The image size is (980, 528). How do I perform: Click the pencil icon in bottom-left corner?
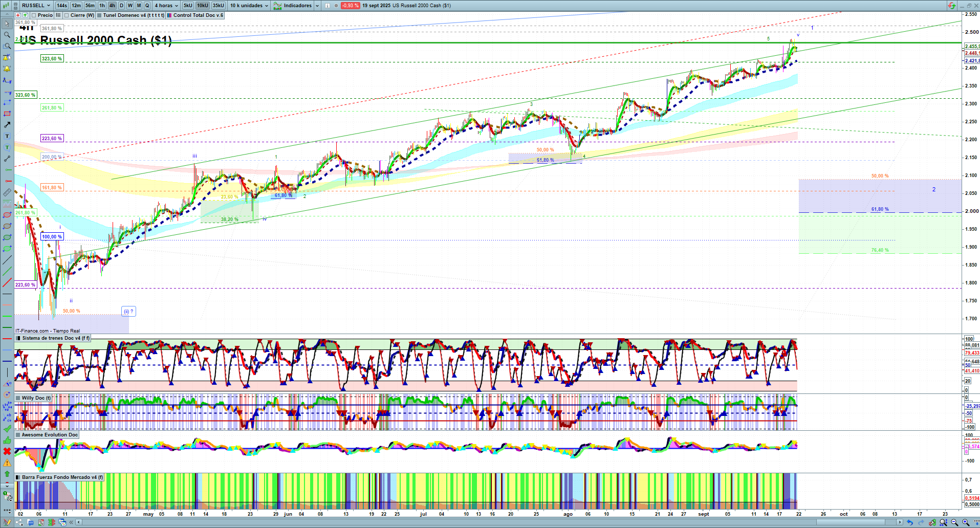tap(7, 522)
